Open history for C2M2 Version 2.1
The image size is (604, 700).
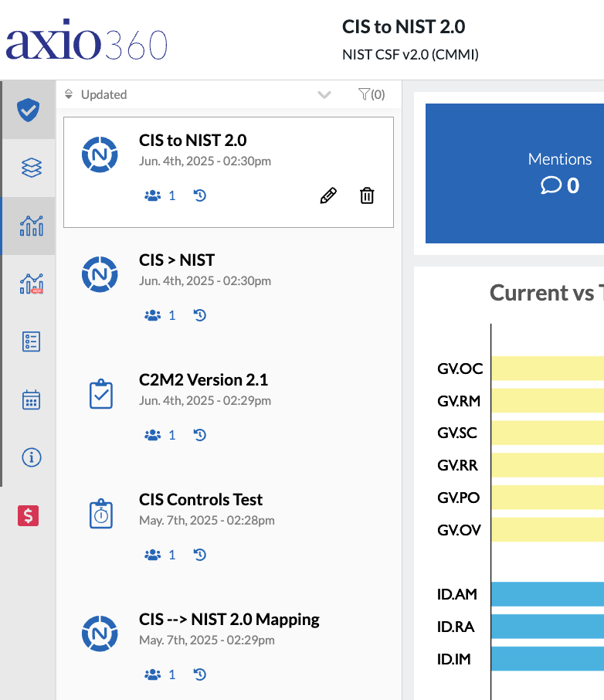coord(199,435)
